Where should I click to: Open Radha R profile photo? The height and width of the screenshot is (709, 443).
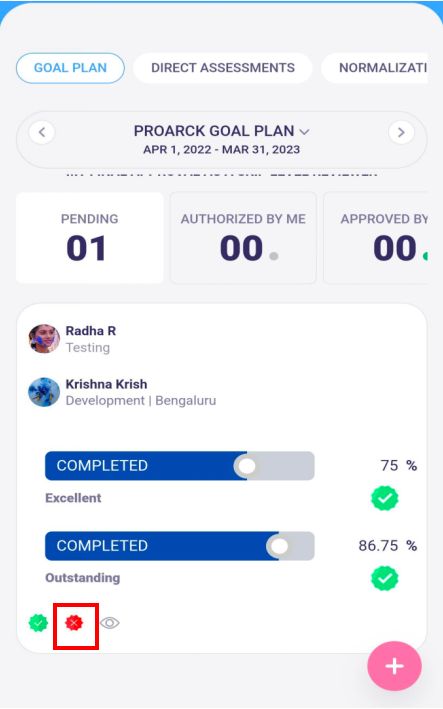tap(44, 339)
